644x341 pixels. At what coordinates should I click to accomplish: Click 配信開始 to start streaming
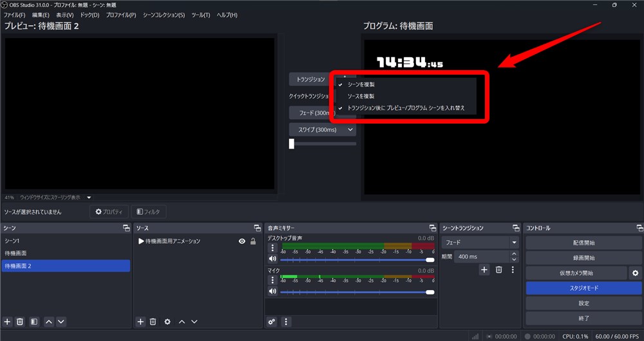[x=583, y=243]
